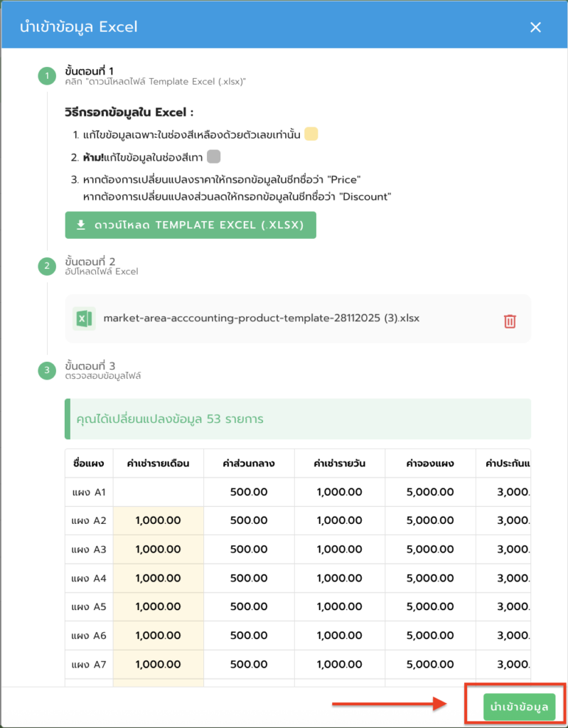Click the green 53 changed items banner
568x728 pixels.
pos(298,419)
